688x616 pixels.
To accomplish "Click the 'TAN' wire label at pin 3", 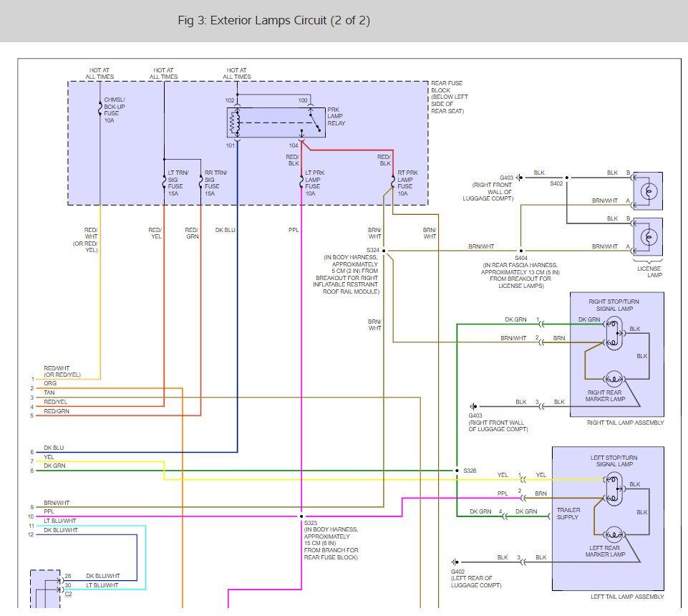I will 49,393.
